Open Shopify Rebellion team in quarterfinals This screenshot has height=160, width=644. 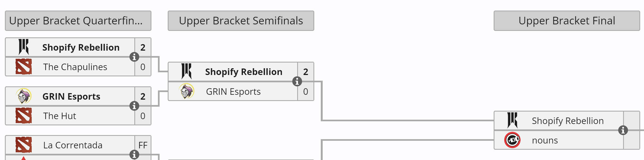(x=81, y=48)
